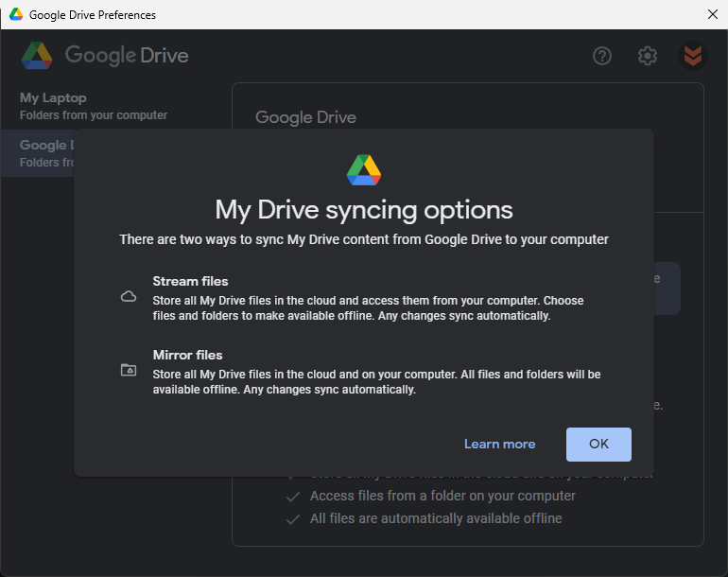Image resolution: width=728 pixels, height=577 pixels.
Task: Click the Mirror files folder icon
Action: (129, 370)
